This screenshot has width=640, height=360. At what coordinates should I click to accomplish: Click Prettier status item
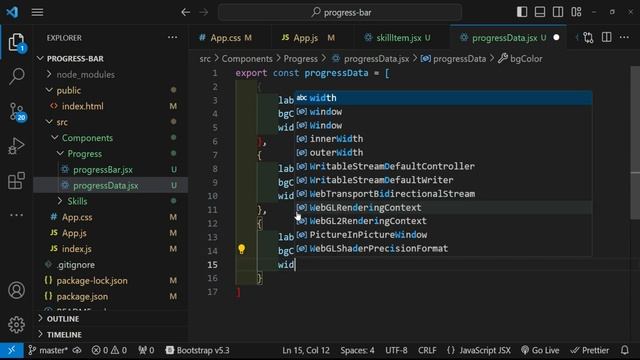point(590,350)
